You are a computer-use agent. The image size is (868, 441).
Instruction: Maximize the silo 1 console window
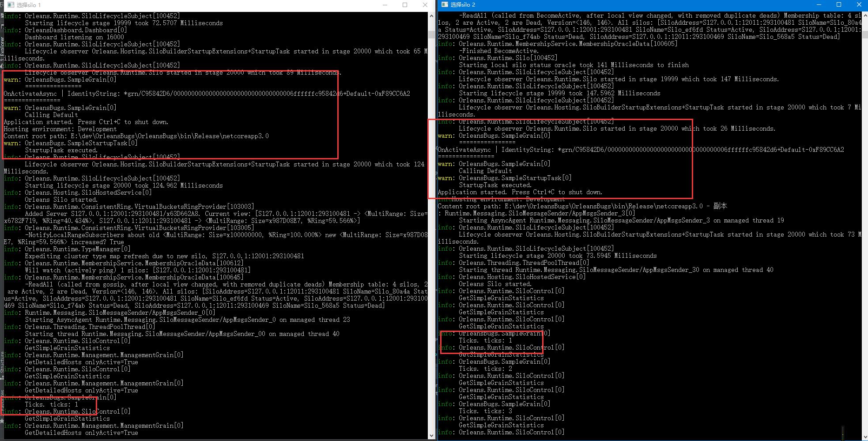pyautogui.click(x=405, y=5)
